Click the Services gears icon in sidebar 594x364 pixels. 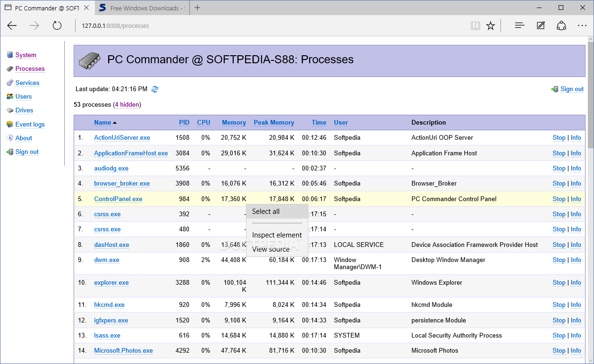(x=10, y=83)
